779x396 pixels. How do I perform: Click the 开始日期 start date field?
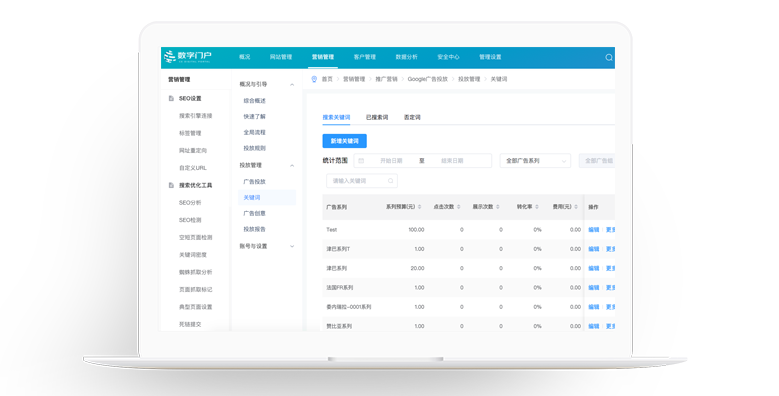coord(391,161)
